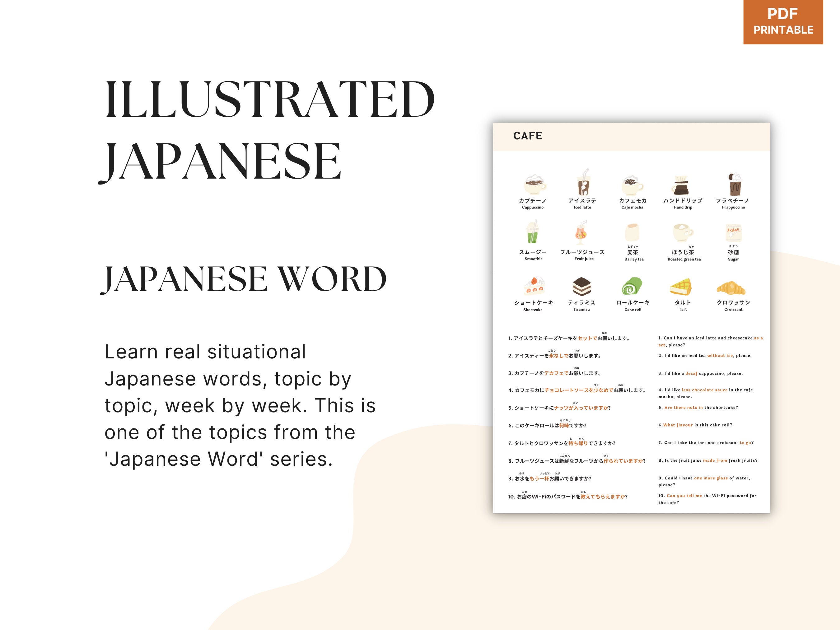
Task: Select the CAFE header tab
Action: point(528,136)
